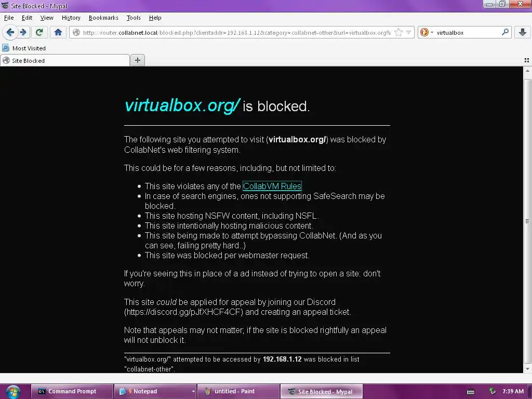Open the Bookmarks menu
The height and width of the screenshot is (399, 532).
[103, 18]
